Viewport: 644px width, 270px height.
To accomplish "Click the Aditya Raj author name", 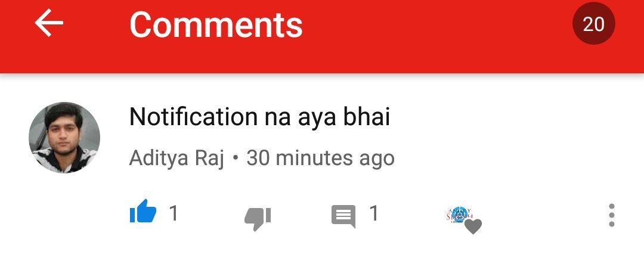I will coord(177,158).
